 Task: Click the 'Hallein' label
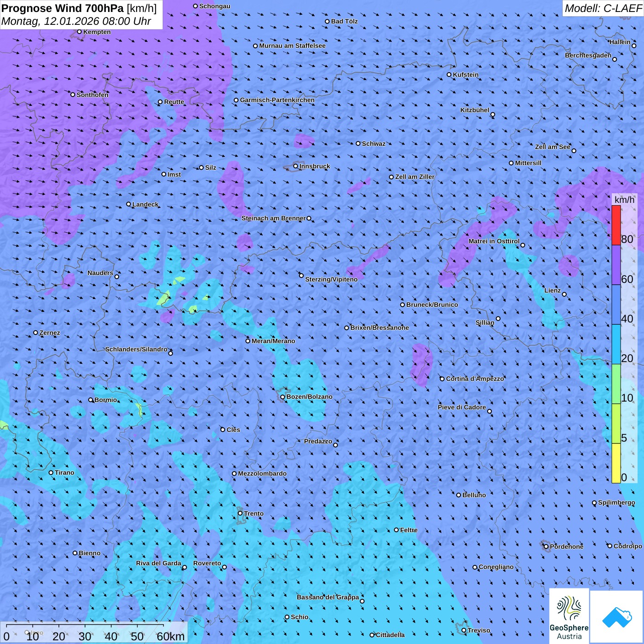(x=620, y=42)
